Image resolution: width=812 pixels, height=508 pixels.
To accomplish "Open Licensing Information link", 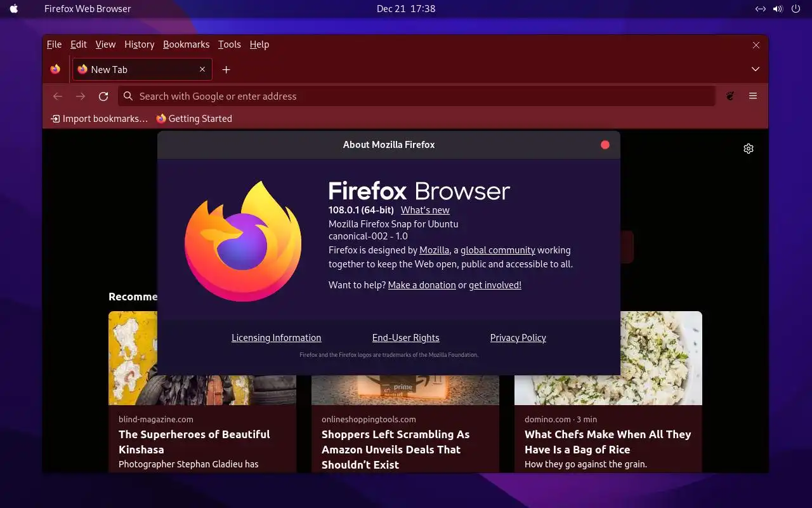I will (277, 338).
